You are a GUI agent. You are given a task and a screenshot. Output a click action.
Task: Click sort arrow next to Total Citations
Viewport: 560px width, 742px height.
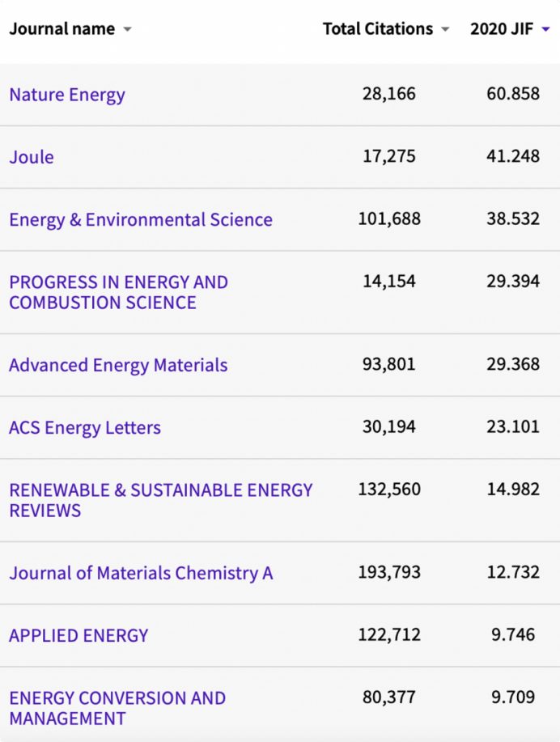pos(444,29)
